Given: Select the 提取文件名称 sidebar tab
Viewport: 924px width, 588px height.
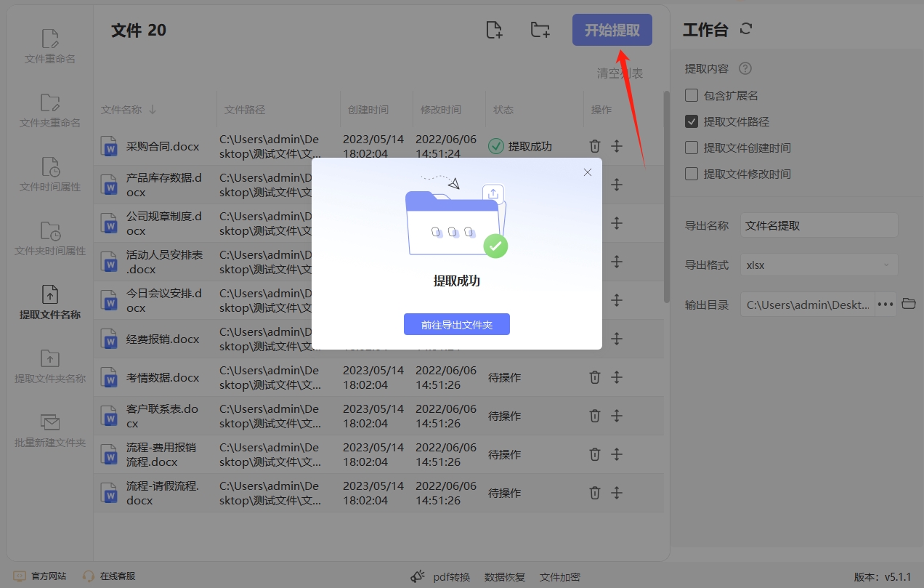Looking at the screenshot, I should pyautogui.click(x=50, y=302).
